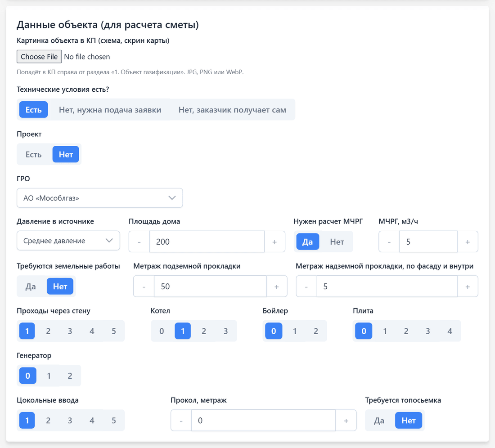
Task: Decrease МЧРГ value with minus icon
Action: click(x=389, y=242)
